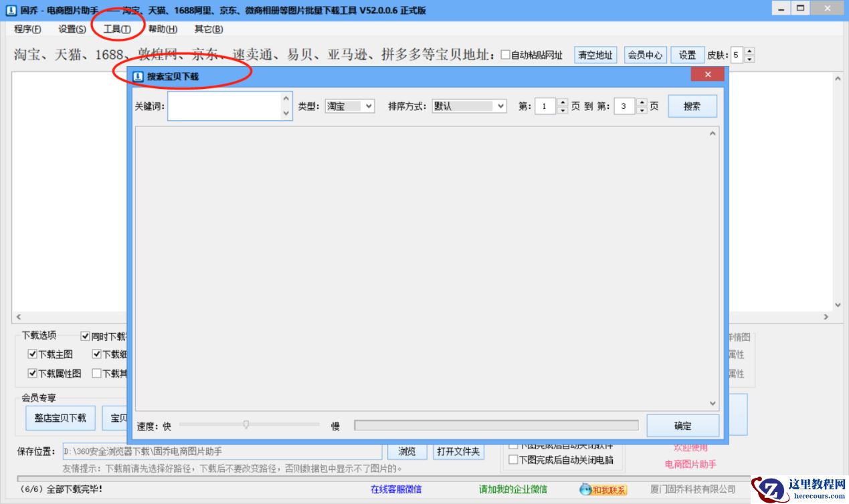Click the 设置 button beside 会员中心
The image size is (849, 504).
687,55
